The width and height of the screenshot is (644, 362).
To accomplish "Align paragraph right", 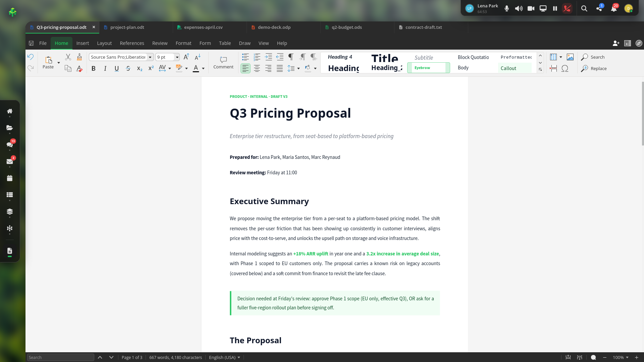I will [268, 68].
